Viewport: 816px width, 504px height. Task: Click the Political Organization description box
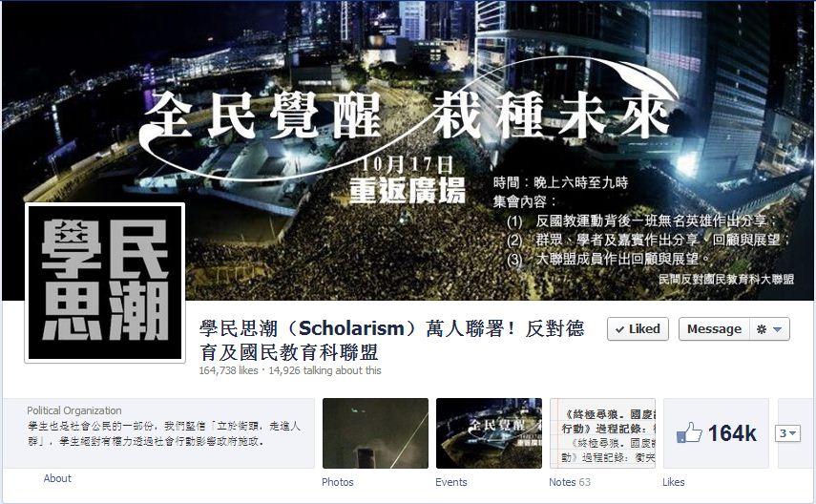pyautogui.click(x=158, y=433)
